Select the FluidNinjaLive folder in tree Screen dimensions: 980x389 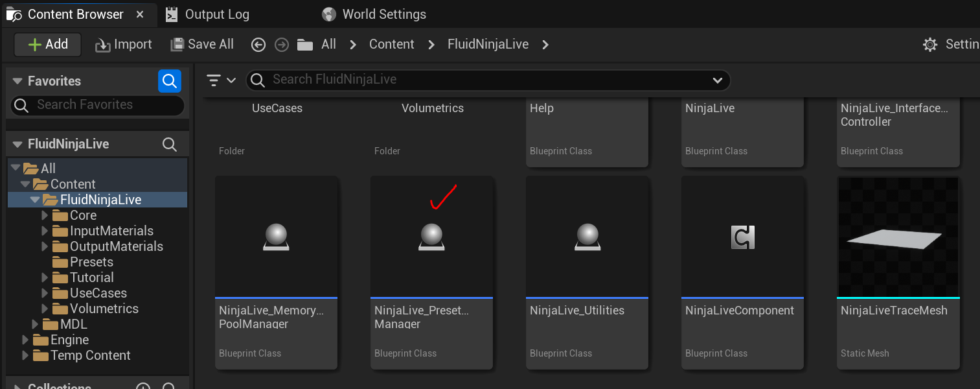[97, 200]
